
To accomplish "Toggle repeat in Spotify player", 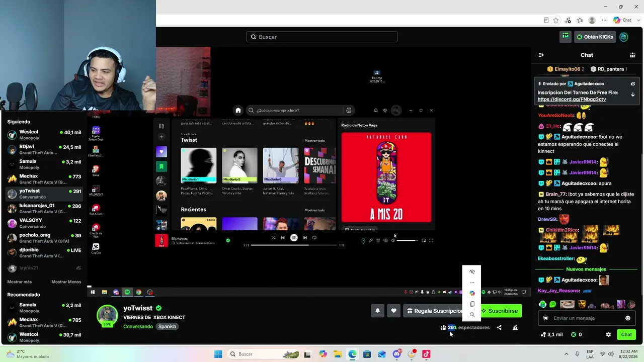I will point(314,238).
